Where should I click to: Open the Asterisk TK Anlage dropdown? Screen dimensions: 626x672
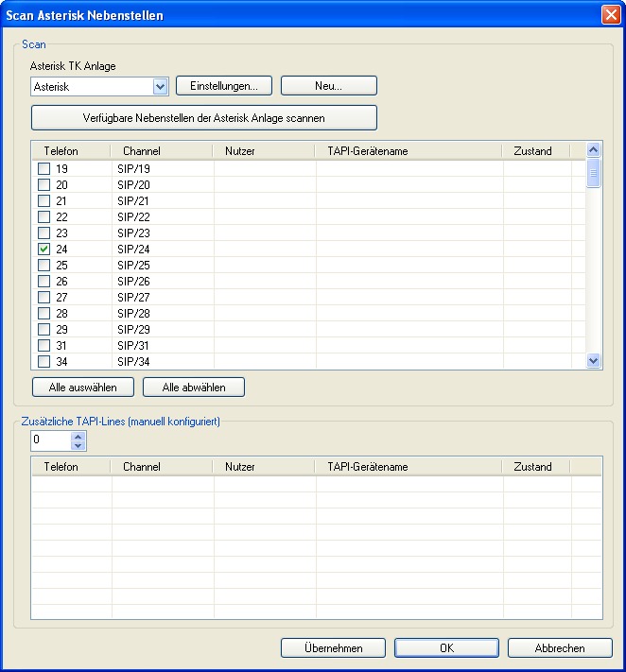pyautogui.click(x=160, y=86)
